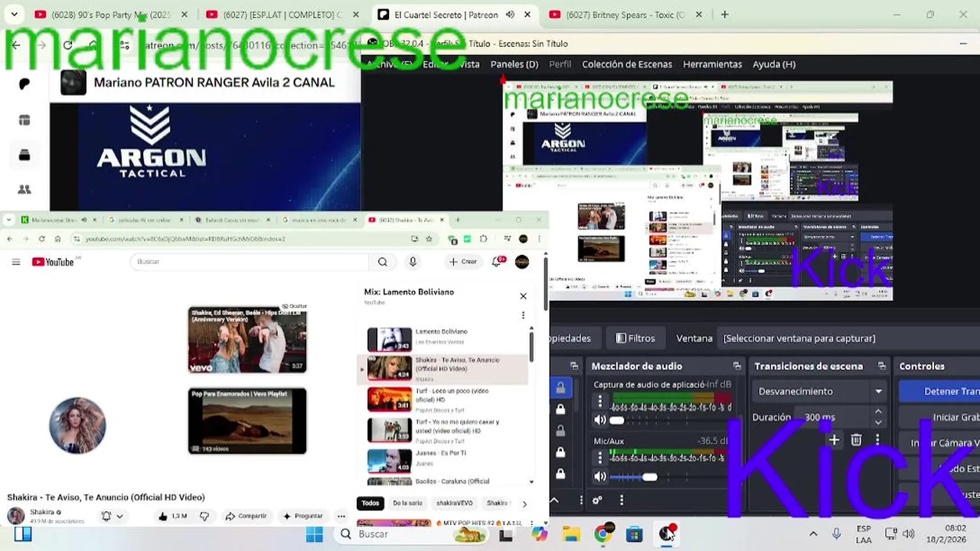Like the Shakira video (1,3 M)
This screenshot has height=551, width=980.
click(172, 516)
